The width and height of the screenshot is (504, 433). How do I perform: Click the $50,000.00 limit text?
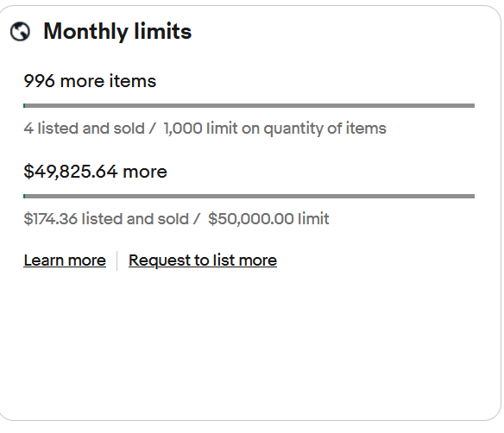pos(268,219)
